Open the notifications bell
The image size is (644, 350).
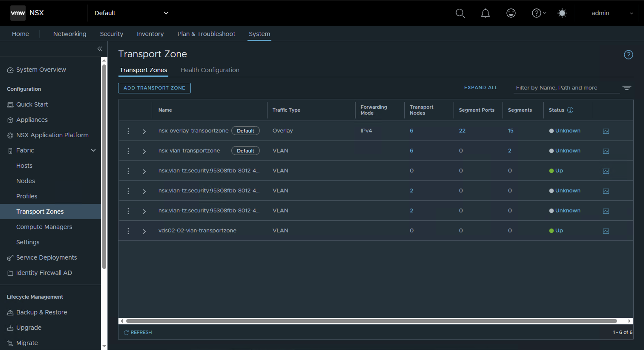click(485, 13)
